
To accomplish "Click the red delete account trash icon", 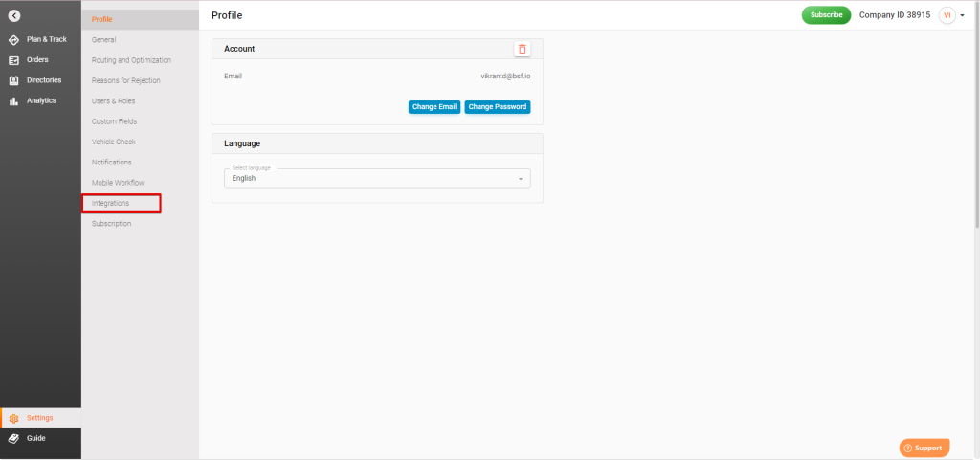I will click(522, 49).
